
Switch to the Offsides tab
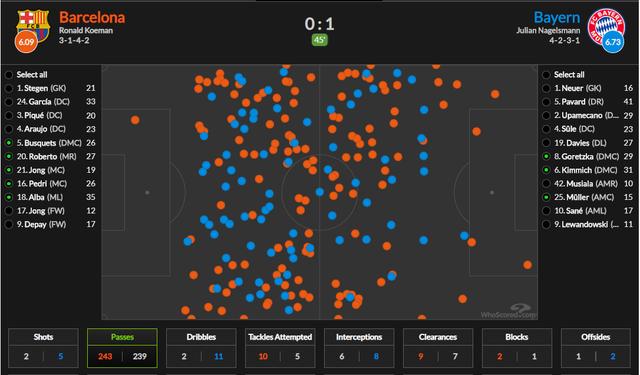coord(596,348)
